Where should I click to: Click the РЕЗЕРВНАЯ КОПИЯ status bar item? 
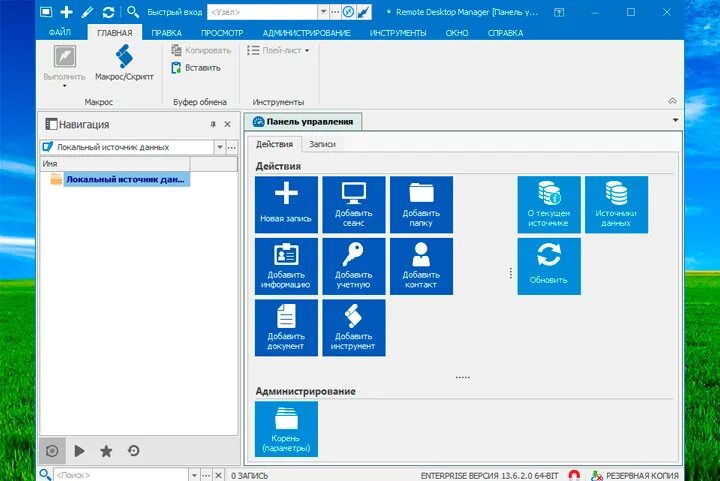(x=635, y=475)
